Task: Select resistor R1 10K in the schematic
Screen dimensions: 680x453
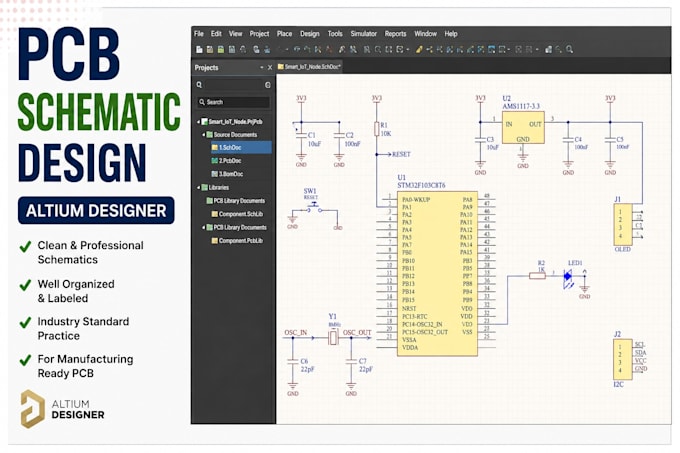Action: pyautogui.click(x=377, y=130)
